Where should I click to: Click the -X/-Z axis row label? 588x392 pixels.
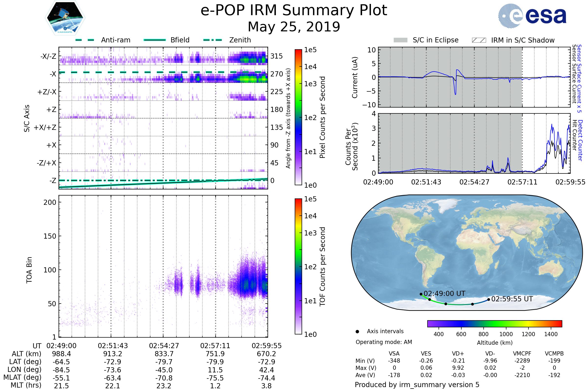coord(48,56)
